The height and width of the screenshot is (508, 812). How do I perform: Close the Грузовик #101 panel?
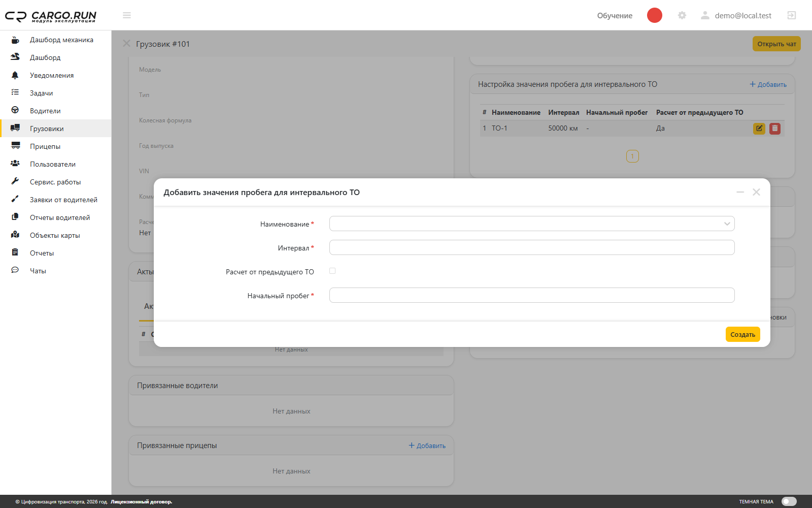click(126, 44)
